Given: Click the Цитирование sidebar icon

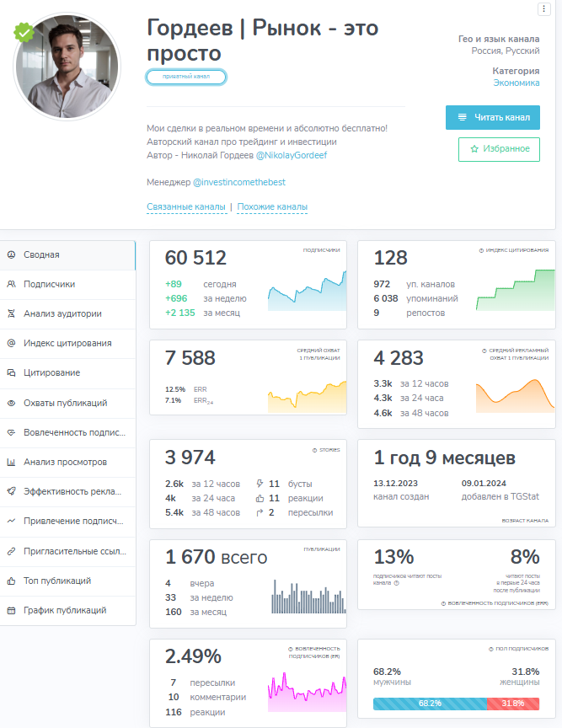Looking at the screenshot, I should [11, 372].
